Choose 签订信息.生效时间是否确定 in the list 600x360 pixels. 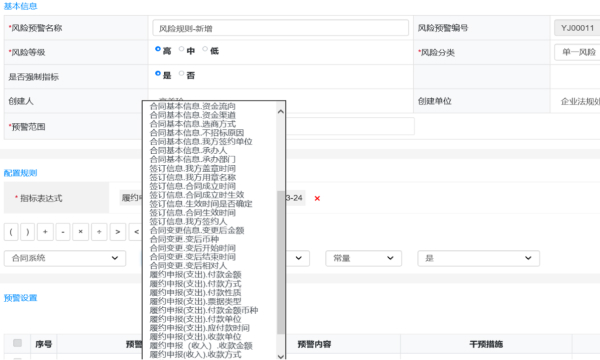[x=201, y=204]
